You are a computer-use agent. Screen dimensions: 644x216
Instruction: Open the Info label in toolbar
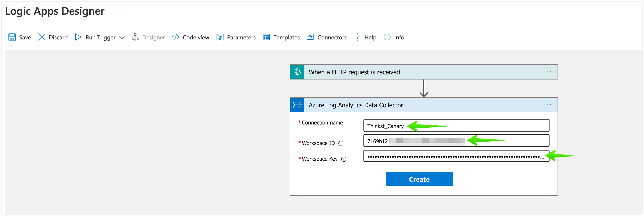tap(399, 37)
